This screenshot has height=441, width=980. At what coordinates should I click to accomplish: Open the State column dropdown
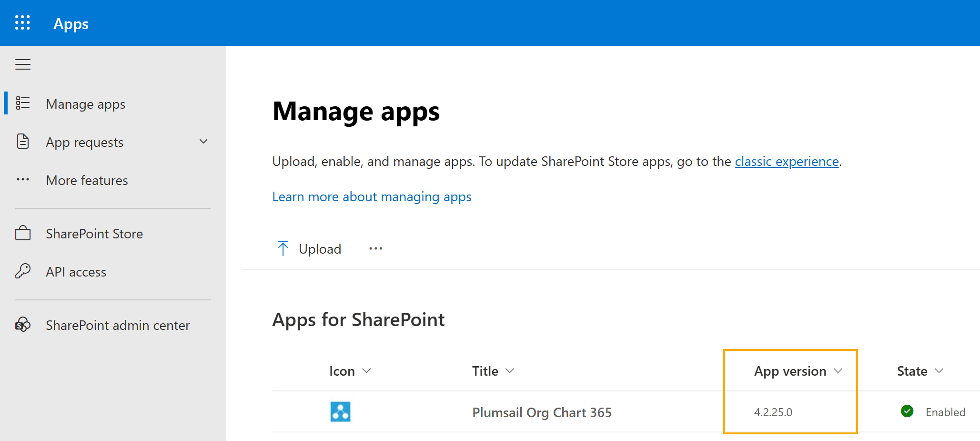(939, 371)
